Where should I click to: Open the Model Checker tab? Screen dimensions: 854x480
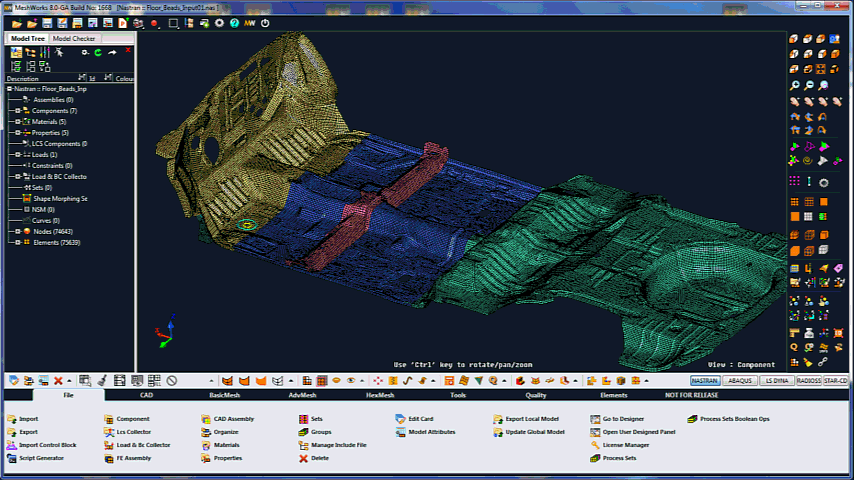(x=74, y=38)
